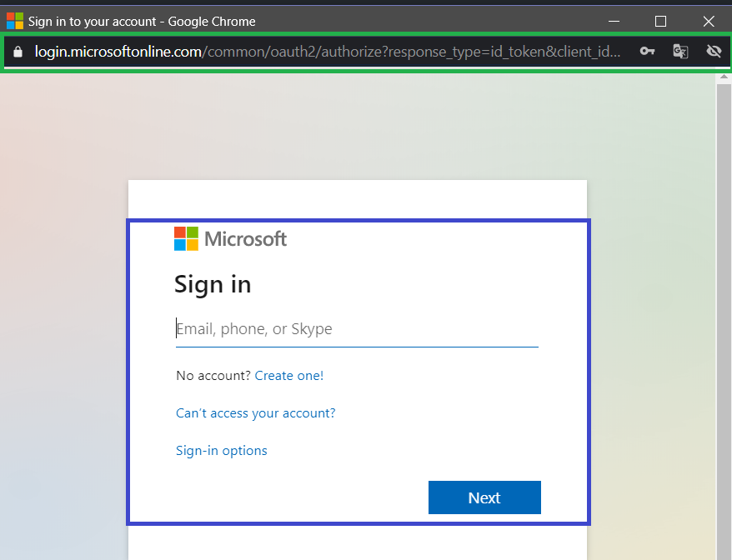Viewport: 732px width, 560px height.
Task: Click the scrollbar up arrow
Action: click(724, 77)
